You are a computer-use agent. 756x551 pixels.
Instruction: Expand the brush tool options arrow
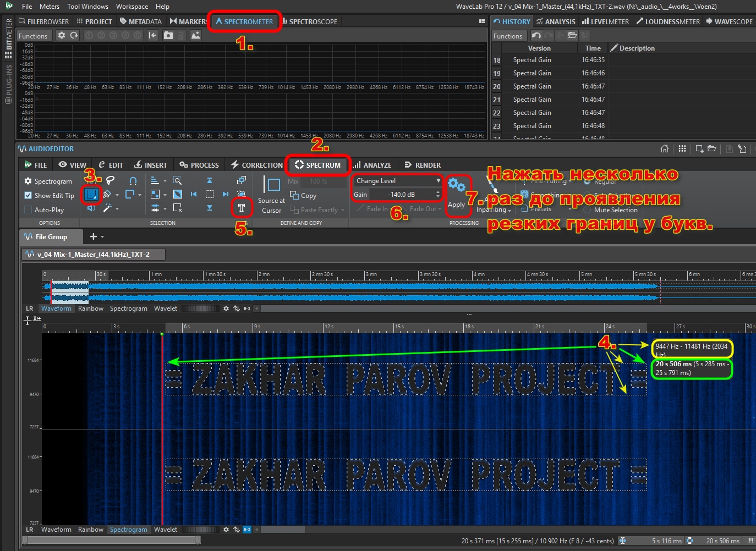117,195
